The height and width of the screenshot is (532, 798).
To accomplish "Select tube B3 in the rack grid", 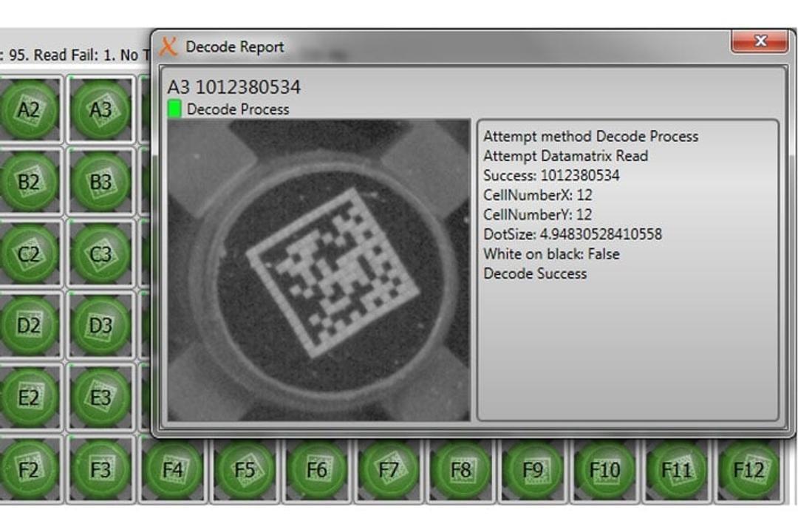I will [x=100, y=182].
